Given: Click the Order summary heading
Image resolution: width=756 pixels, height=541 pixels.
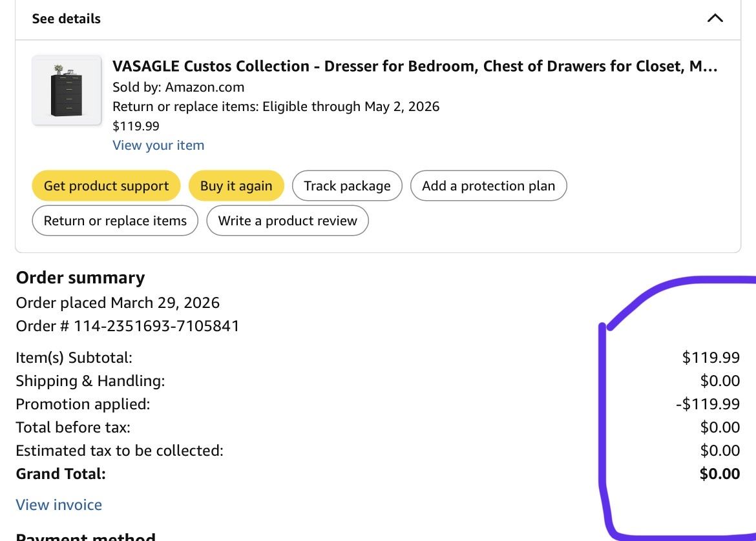Looking at the screenshot, I should click(x=80, y=278).
